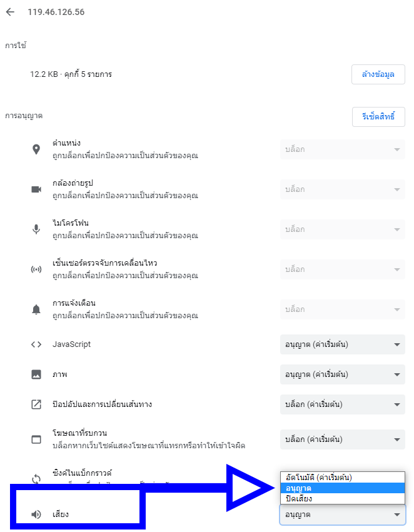Open the JavaScript permission dropdown
Screen dimensions: 414x532
point(342,344)
